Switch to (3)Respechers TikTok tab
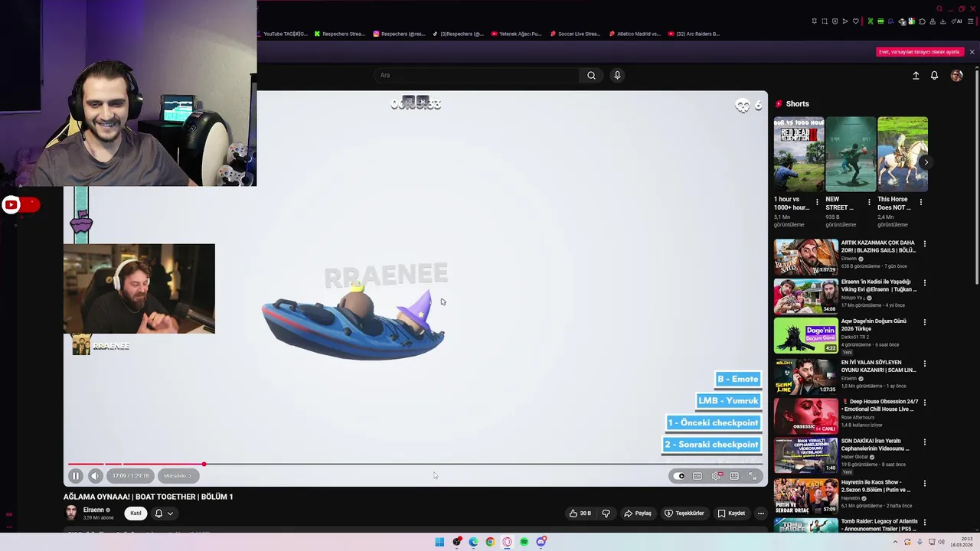 (458, 34)
